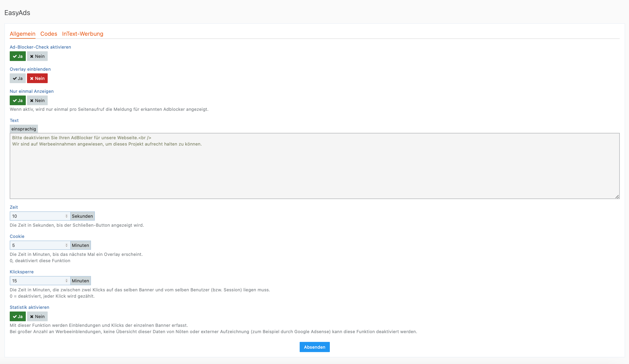
Task: Set Nur einmal Anzeigen to Nein
Action: click(37, 100)
